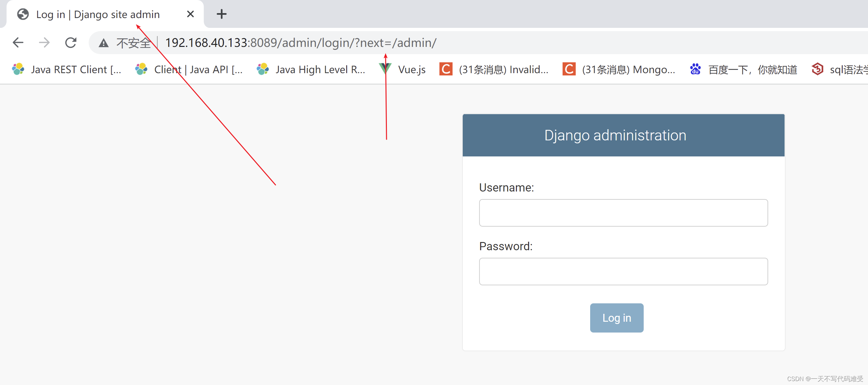Click the '不安全' security warning indicator
This screenshot has height=385, width=868.
(133, 42)
